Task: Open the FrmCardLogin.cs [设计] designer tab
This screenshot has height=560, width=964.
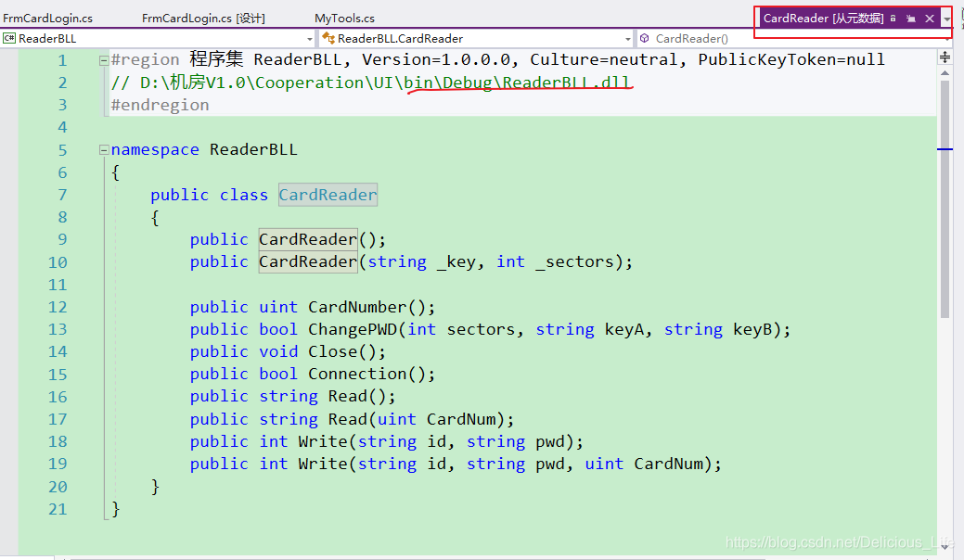Action: [203, 19]
